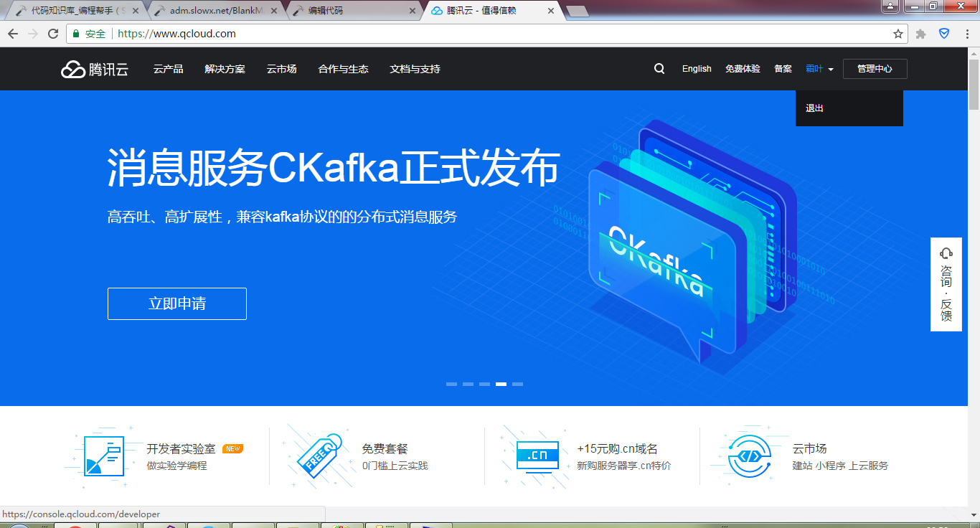Close the adm.slowx.net tab

tap(274, 11)
